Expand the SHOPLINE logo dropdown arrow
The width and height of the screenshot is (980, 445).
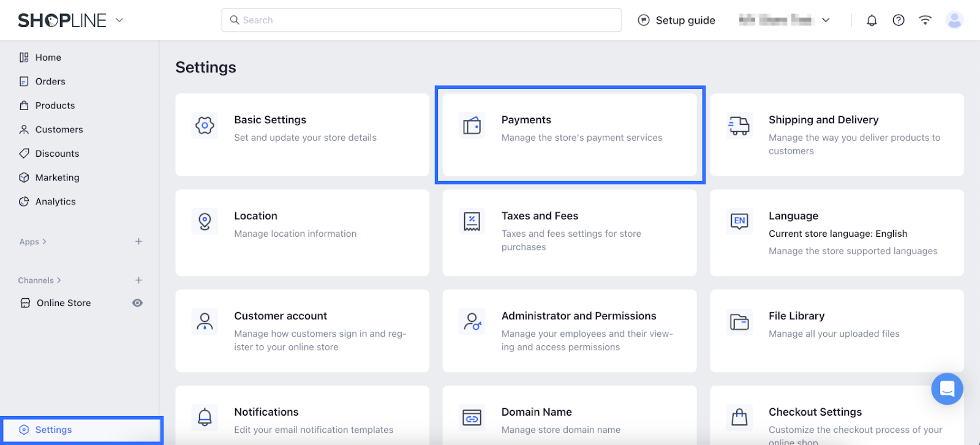tap(119, 20)
